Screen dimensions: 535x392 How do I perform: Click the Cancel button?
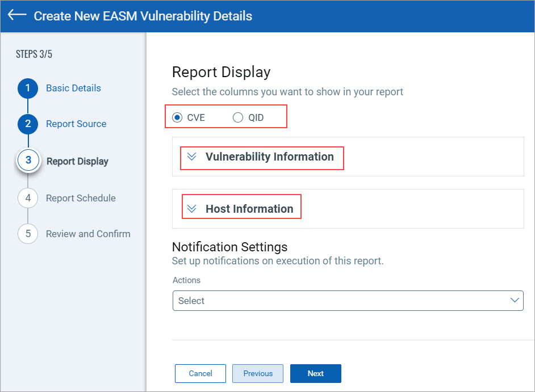pyautogui.click(x=200, y=374)
